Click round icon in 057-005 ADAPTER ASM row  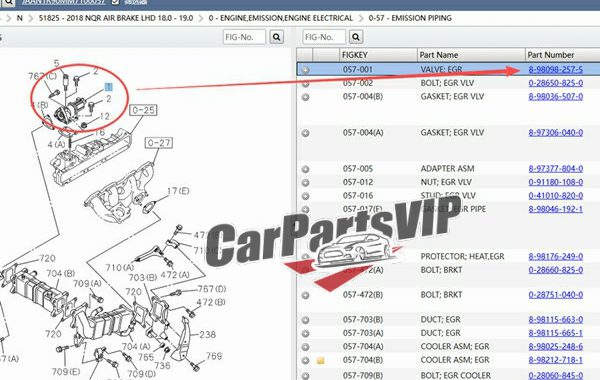(x=305, y=169)
